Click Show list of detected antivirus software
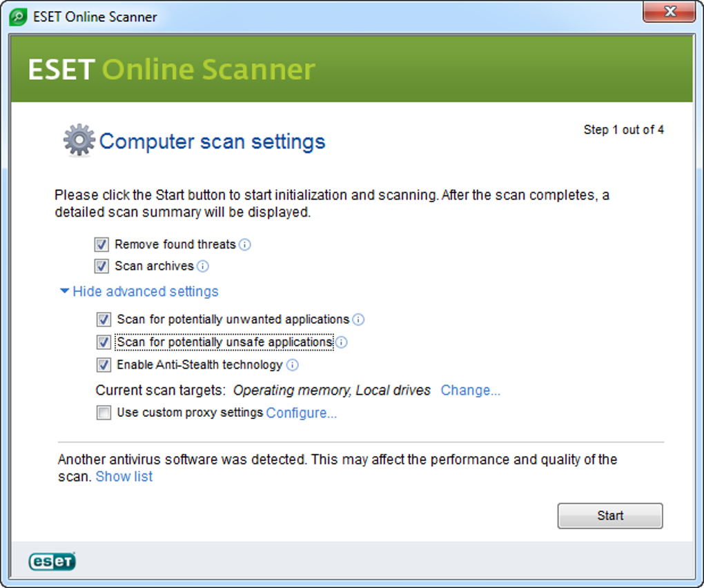The height and width of the screenshot is (588, 704). (x=124, y=476)
